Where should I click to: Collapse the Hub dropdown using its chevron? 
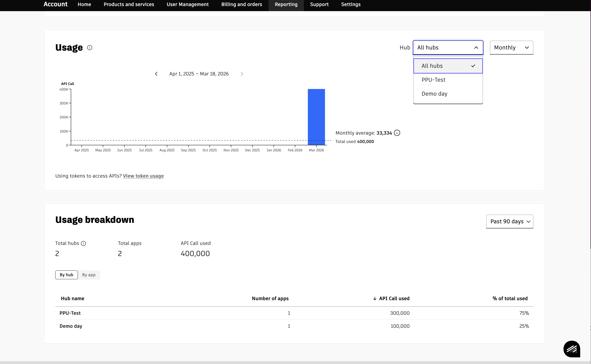pyautogui.click(x=476, y=48)
